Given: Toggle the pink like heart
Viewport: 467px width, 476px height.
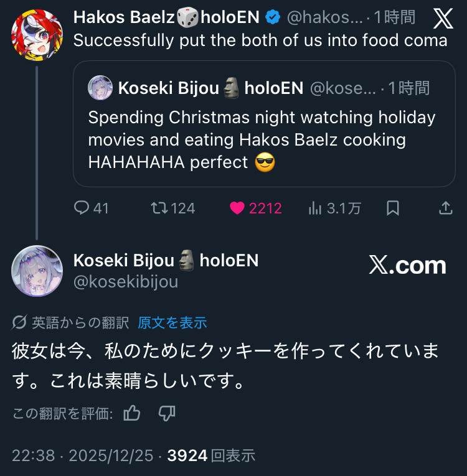Looking at the screenshot, I should point(237,208).
